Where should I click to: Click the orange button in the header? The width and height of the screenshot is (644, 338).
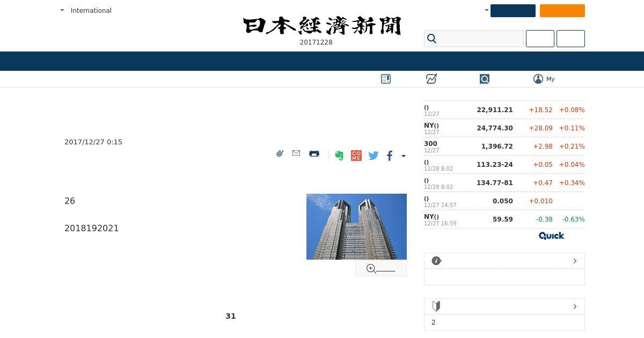coord(562,11)
